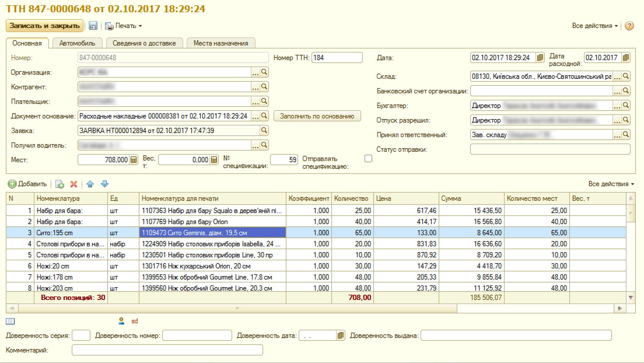The height and width of the screenshot is (363, 644).
Task: Click the red X delete row icon
Action: point(74,184)
